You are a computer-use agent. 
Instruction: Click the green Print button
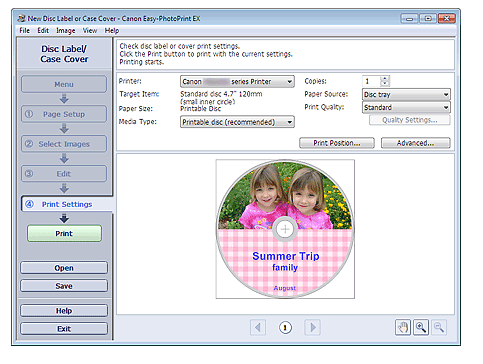(64, 234)
